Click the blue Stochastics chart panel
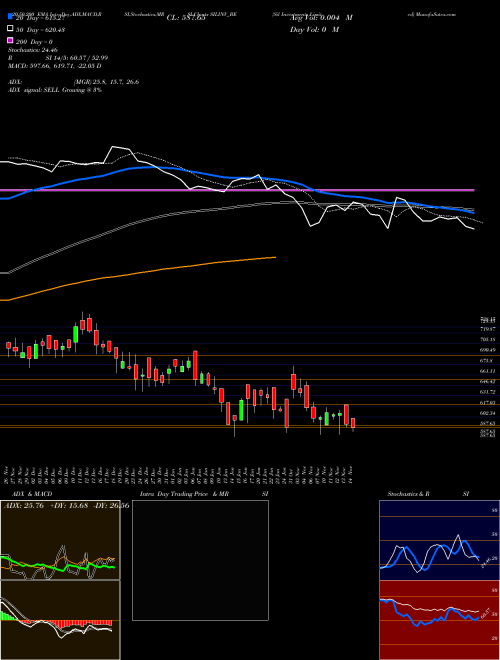Screen dimensions: 500x660 click(x=439, y=540)
